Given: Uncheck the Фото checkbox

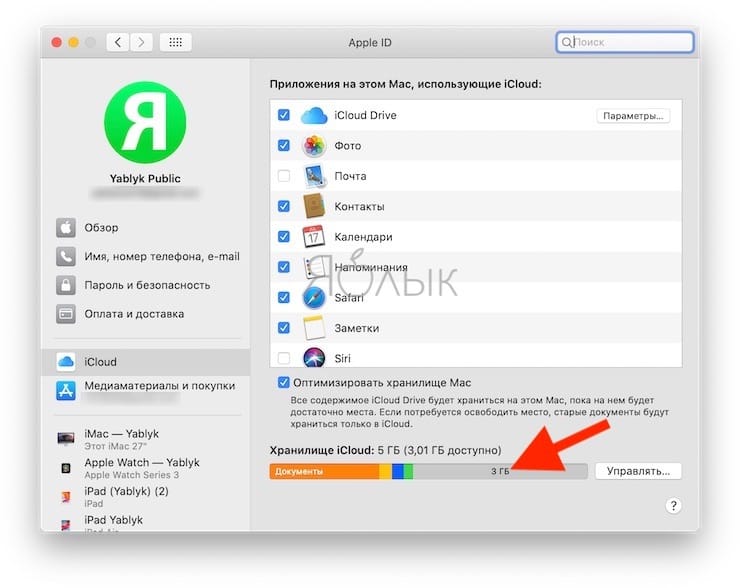Looking at the screenshot, I should (x=284, y=145).
